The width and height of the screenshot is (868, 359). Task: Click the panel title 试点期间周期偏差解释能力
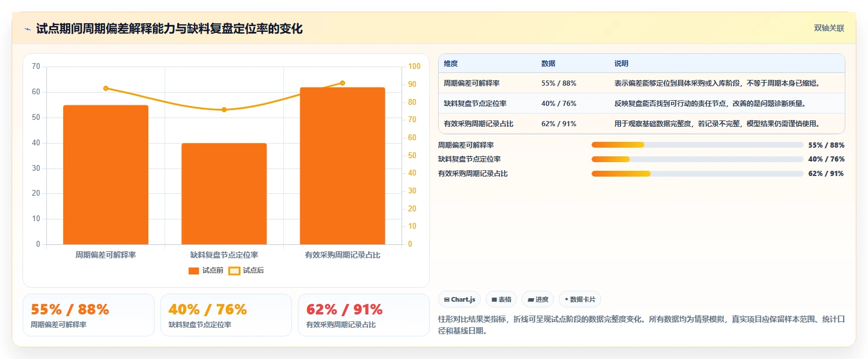point(169,28)
